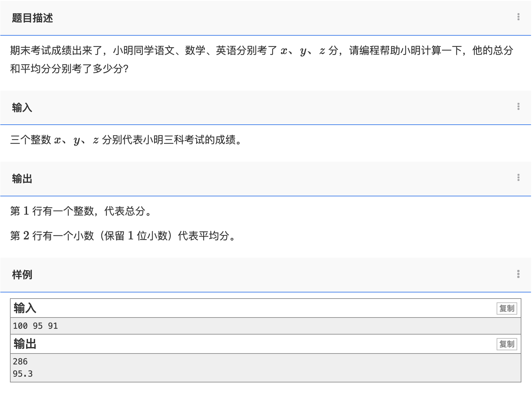Click the bold 输出 label in the sample table

(25, 344)
